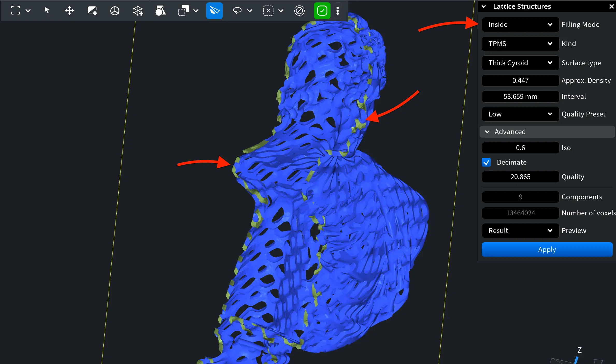
Task: Expand the fit-view frame dropdown arrow
Action: 28,11
